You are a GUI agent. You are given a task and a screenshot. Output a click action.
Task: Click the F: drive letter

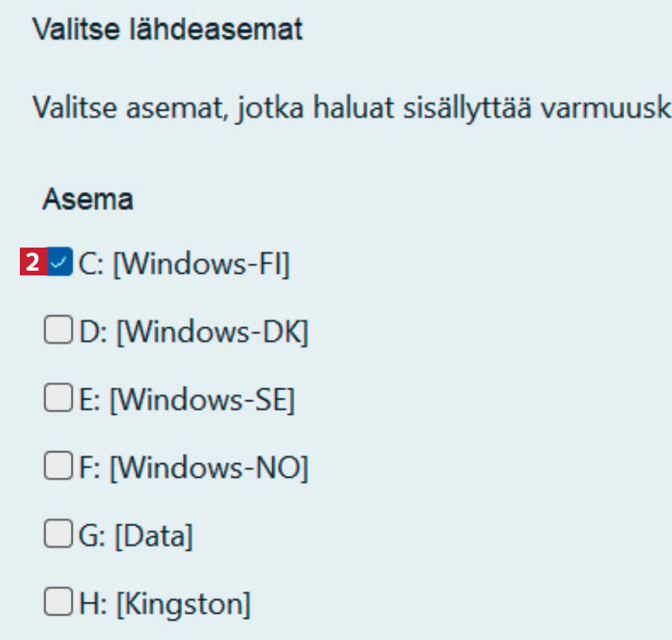(89, 468)
